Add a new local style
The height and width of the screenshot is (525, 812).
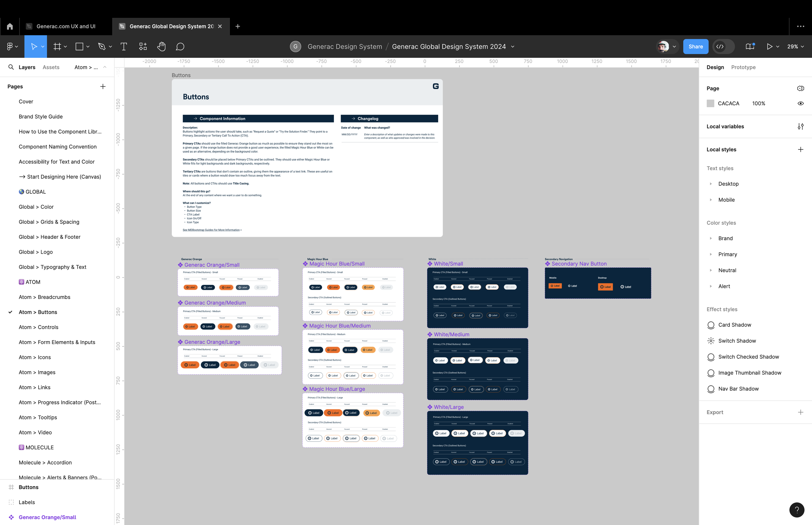coord(800,149)
